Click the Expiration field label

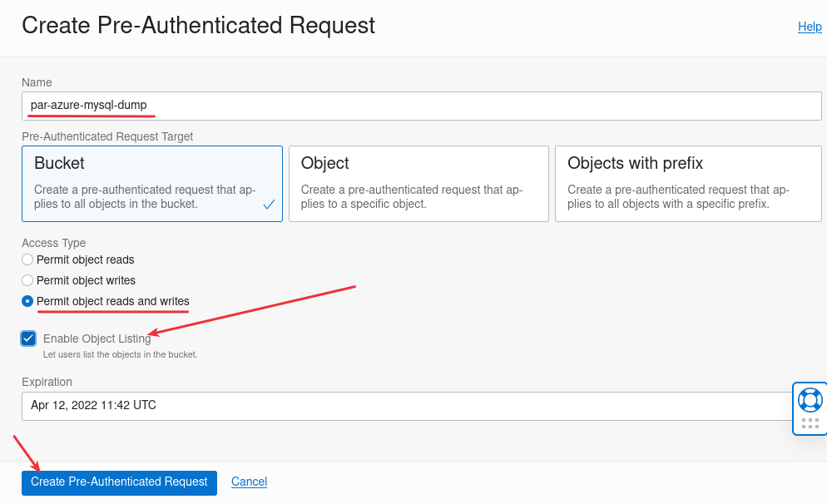coord(47,382)
